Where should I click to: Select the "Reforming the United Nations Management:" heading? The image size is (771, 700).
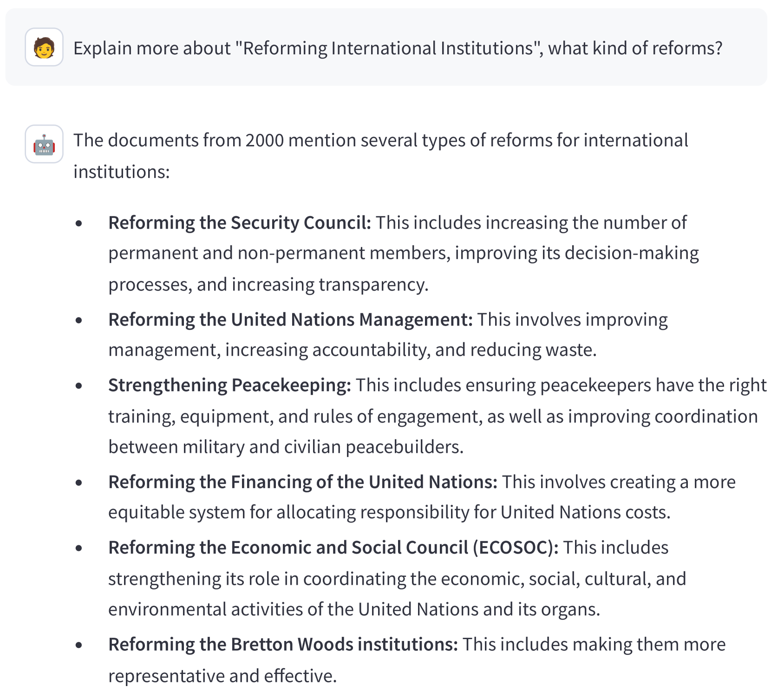[x=290, y=320]
